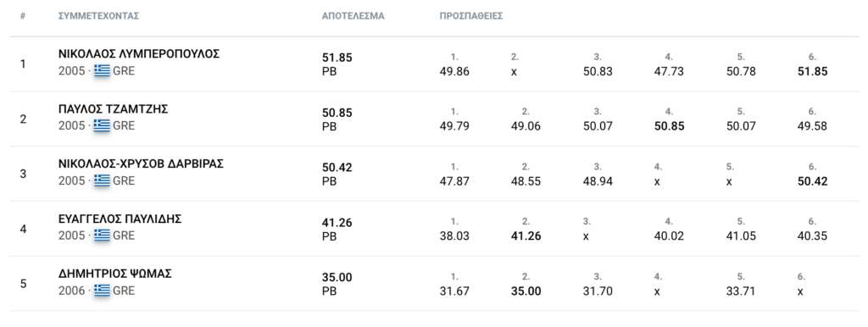Click the Greek flag beside ΠΑΥΛΟΣ ΤΖΑΜΤΖΗΣ

click(102, 126)
